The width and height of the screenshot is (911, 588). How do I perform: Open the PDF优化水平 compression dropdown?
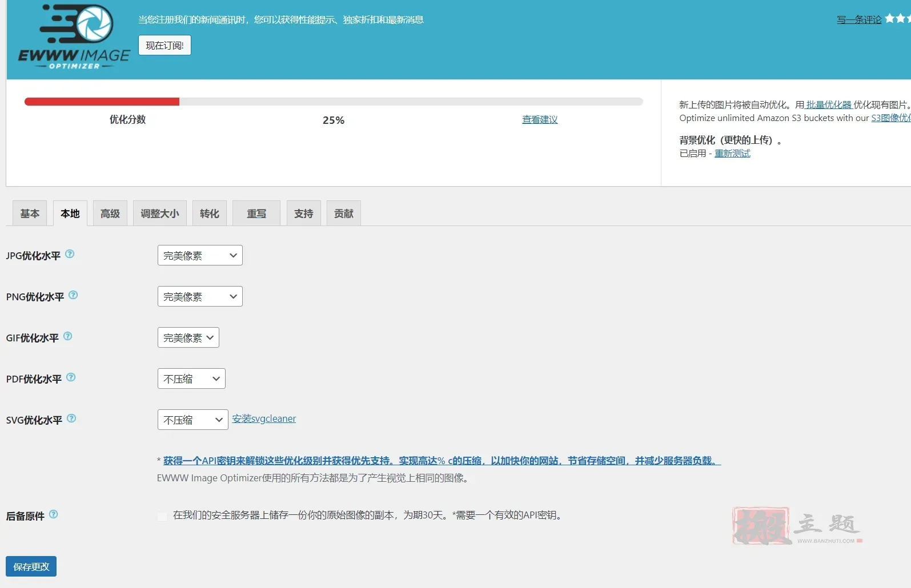[x=191, y=379]
